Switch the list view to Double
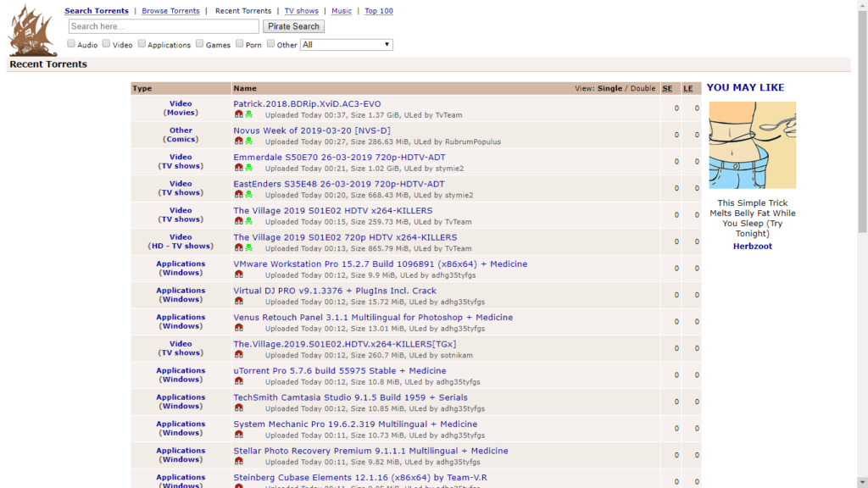The height and width of the screenshot is (488, 868). point(643,88)
